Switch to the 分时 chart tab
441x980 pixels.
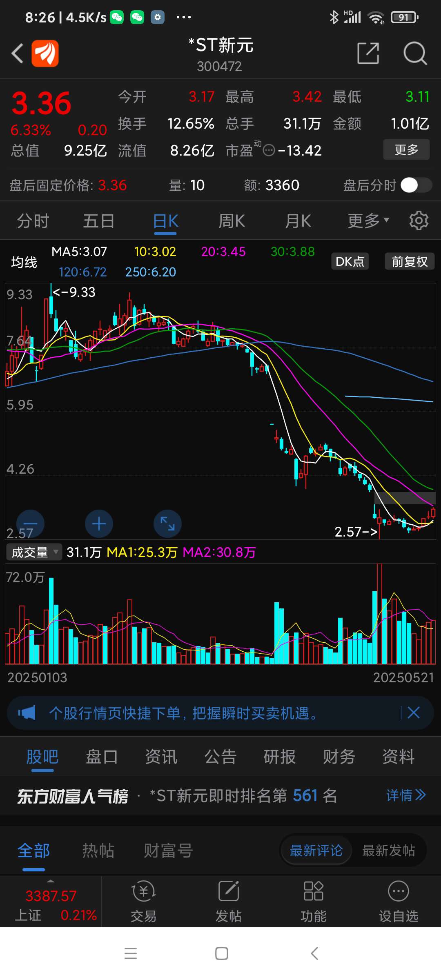click(x=33, y=221)
